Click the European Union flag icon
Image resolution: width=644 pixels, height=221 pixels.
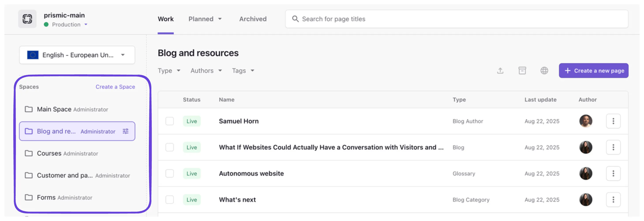pos(33,55)
